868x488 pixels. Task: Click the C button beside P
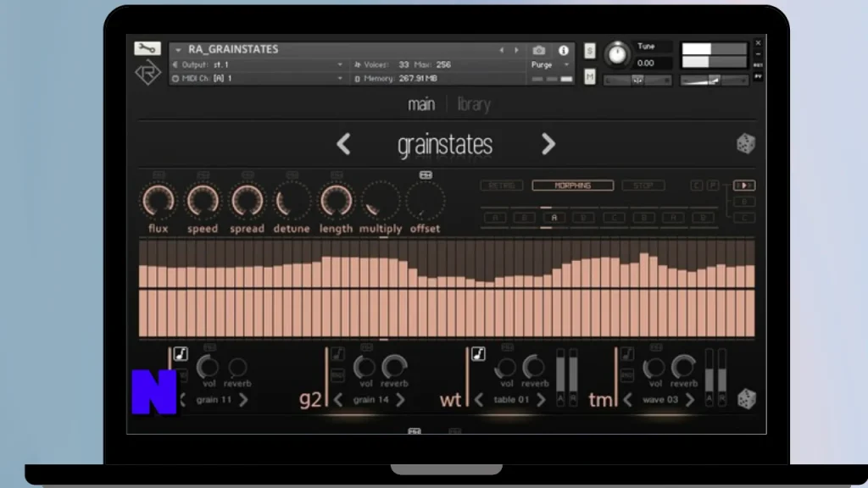[697, 186]
